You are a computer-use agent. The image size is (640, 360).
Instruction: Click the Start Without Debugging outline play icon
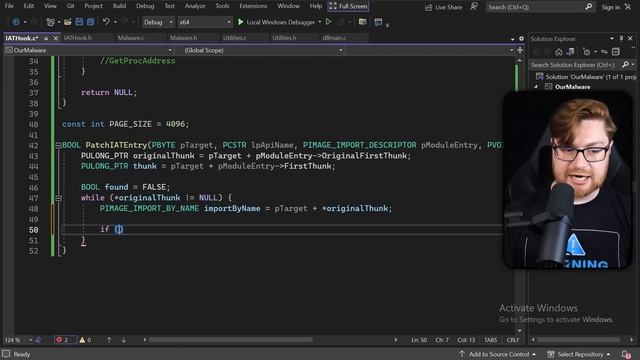click(x=328, y=22)
